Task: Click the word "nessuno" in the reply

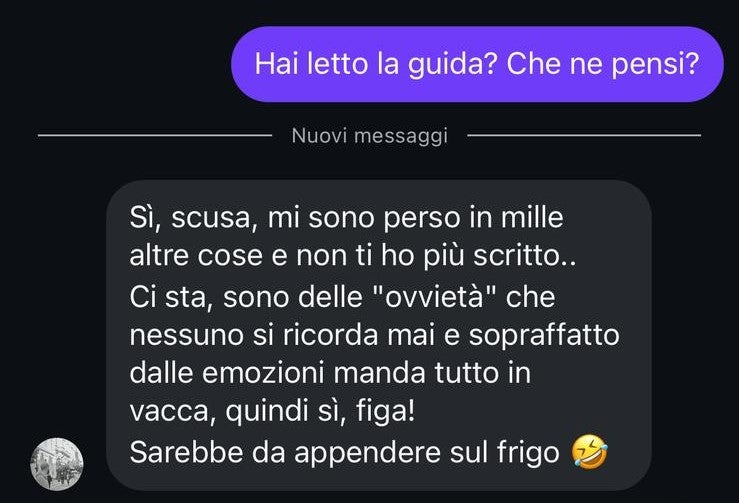Action: [187, 336]
